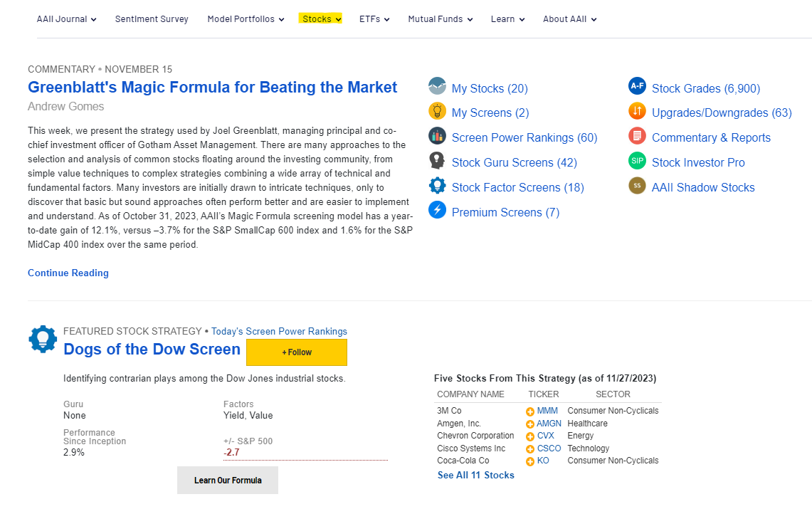This screenshot has width=812, height=509.
Task: Click the Yield, Value factors text
Action: click(x=248, y=415)
